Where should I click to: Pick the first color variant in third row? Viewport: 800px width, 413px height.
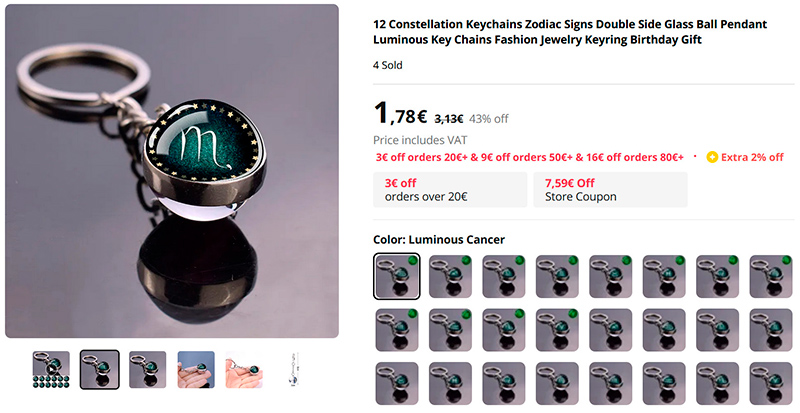point(396,383)
